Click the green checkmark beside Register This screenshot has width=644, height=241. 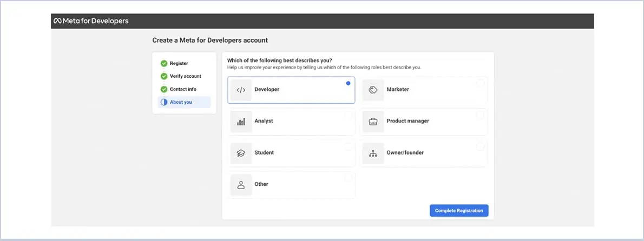164,64
